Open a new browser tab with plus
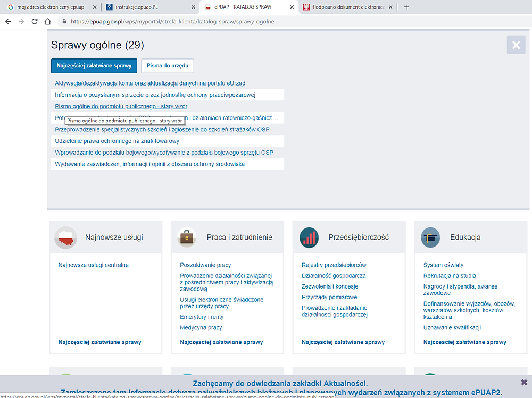532x398 pixels. [x=406, y=7]
